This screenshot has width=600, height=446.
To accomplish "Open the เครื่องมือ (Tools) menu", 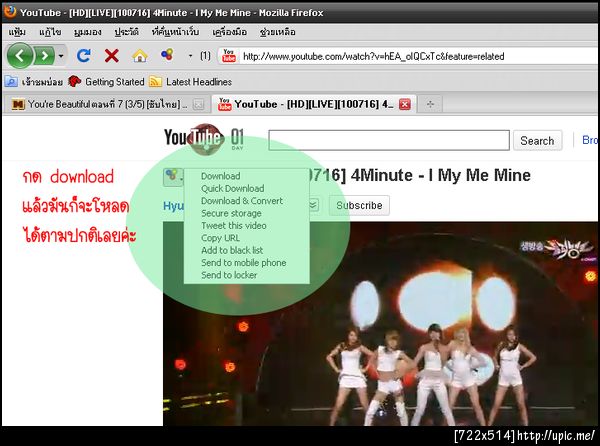I will [x=230, y=32].
